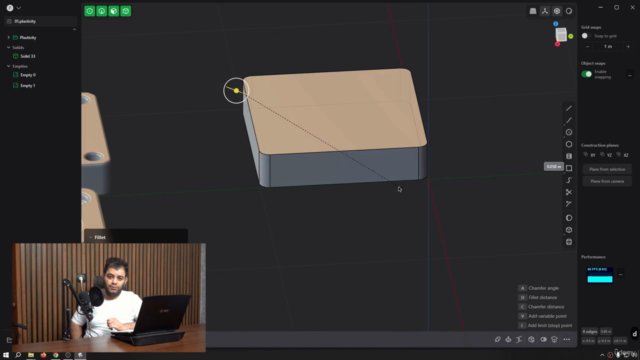Select Empty 0 in the outliner
640x360 pixels.
click(x=28, y=75)
